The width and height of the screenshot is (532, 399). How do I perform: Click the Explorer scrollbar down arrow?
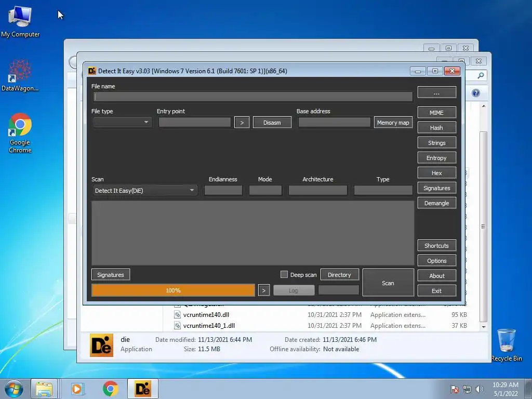[x=484, y=327]
